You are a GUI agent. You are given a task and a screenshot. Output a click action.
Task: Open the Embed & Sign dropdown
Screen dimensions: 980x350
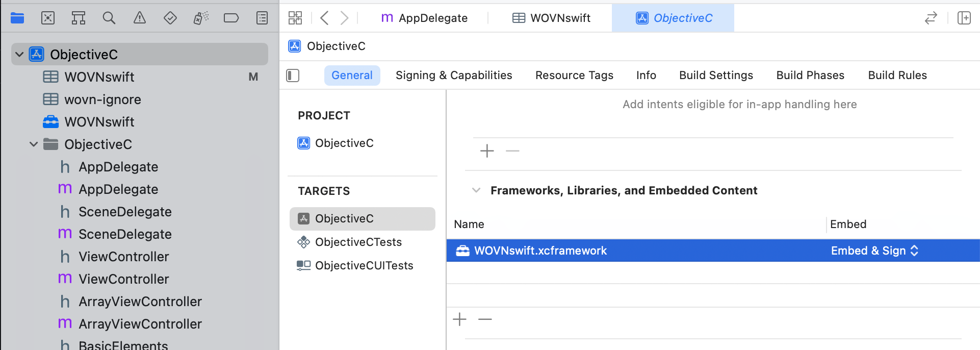coord(875,251)
